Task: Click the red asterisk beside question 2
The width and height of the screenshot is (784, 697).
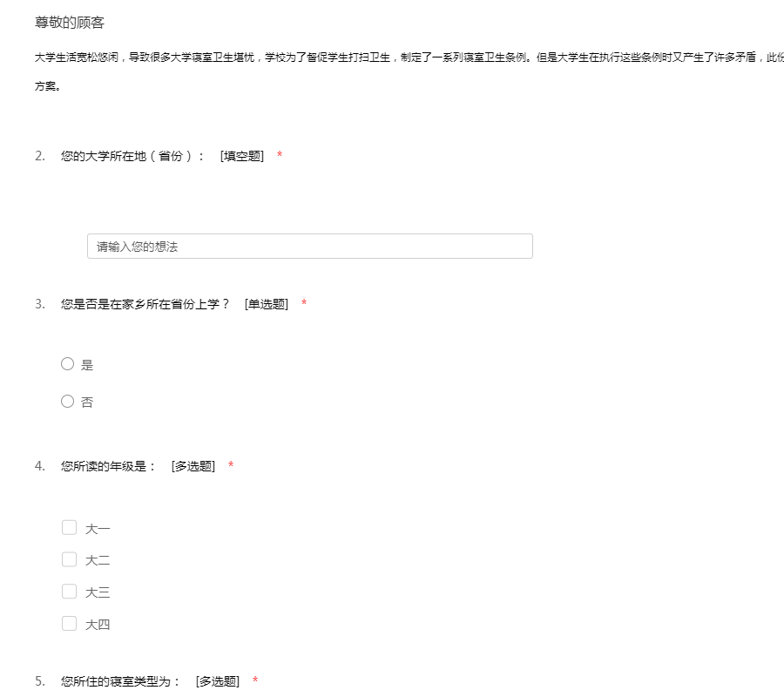Action: click(280, 156)
